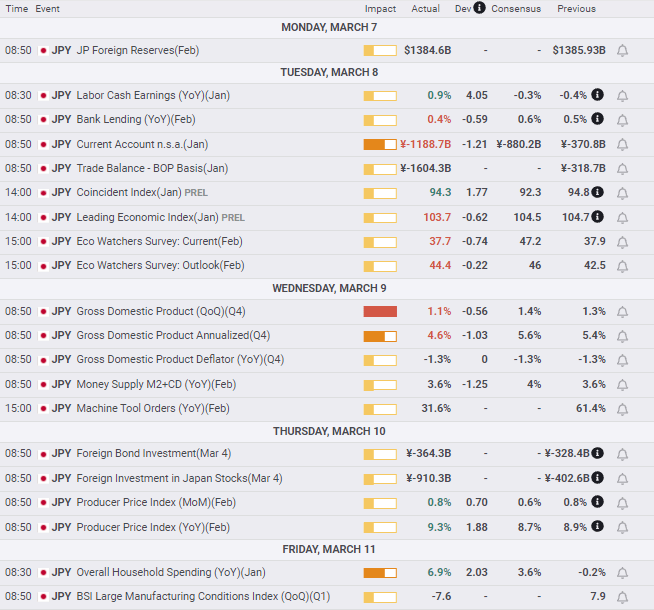Toggle alert bell for Labor Cash Earnings
654x610 pixels.
tap(622, 96)
